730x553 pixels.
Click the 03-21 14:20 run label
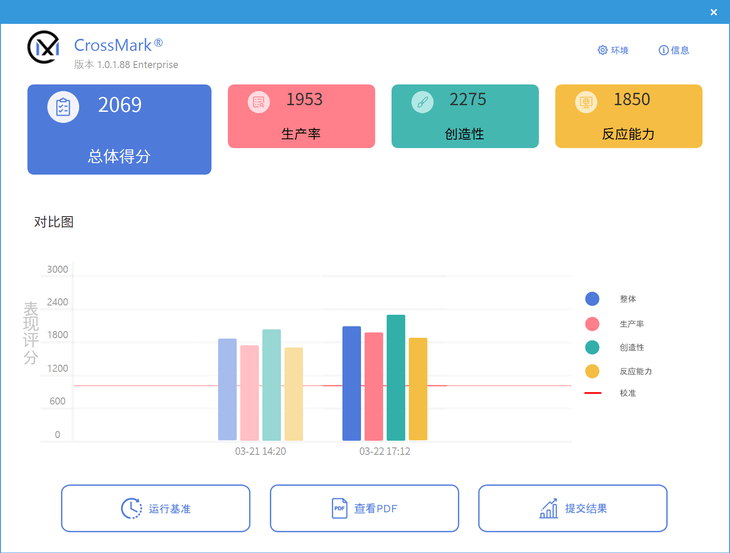coord(260,451)
